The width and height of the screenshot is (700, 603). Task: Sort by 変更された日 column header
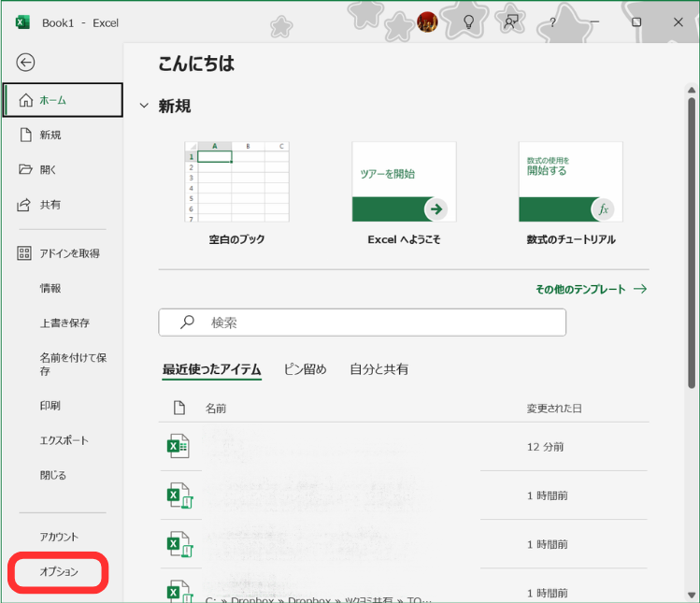point(554,409)
